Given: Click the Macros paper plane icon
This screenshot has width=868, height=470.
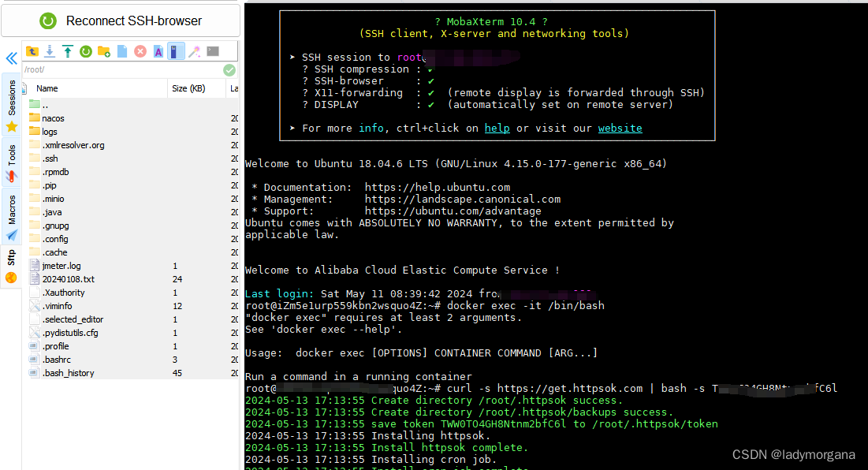Looking at the screenshot, I should (12, 235).
